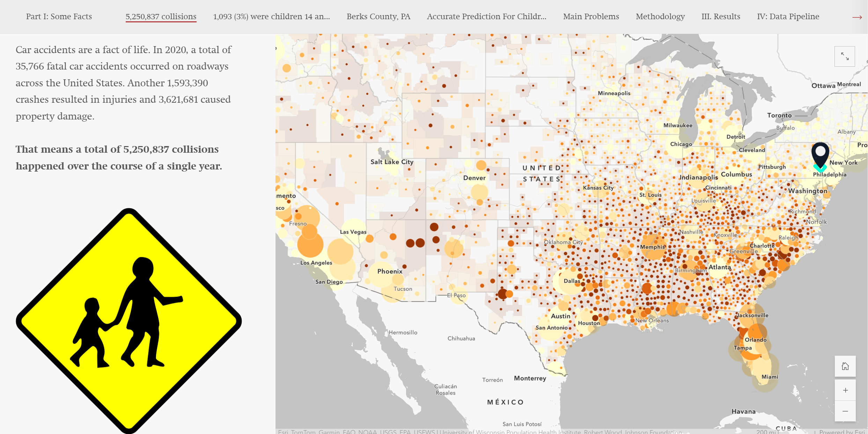This screenshot has width=868, height=434.
Task: Click the Powered by Esri link
Action: click(x=842, y=432)
